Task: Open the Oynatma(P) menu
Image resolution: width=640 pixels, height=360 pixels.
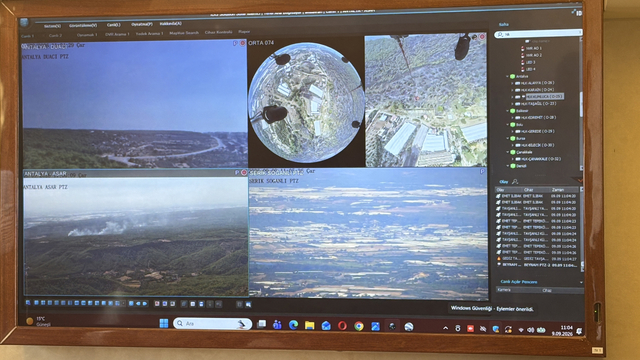Action: point(142,24)
